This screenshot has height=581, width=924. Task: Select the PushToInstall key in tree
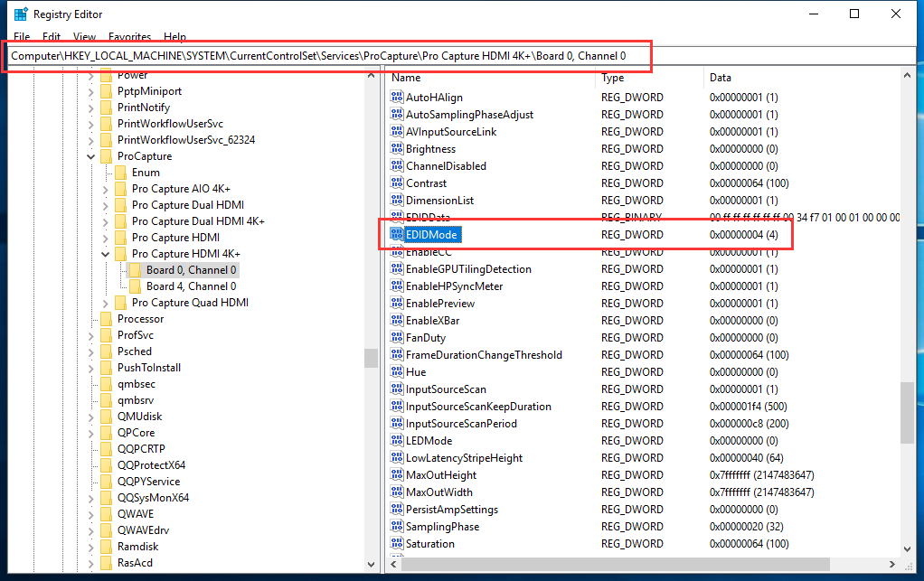tap(148, 368)
